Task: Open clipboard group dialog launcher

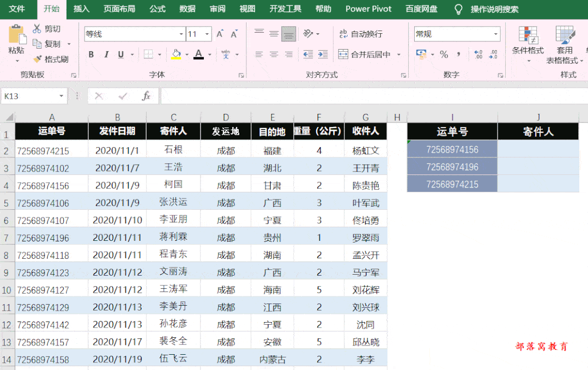Action: coord(74,75)
